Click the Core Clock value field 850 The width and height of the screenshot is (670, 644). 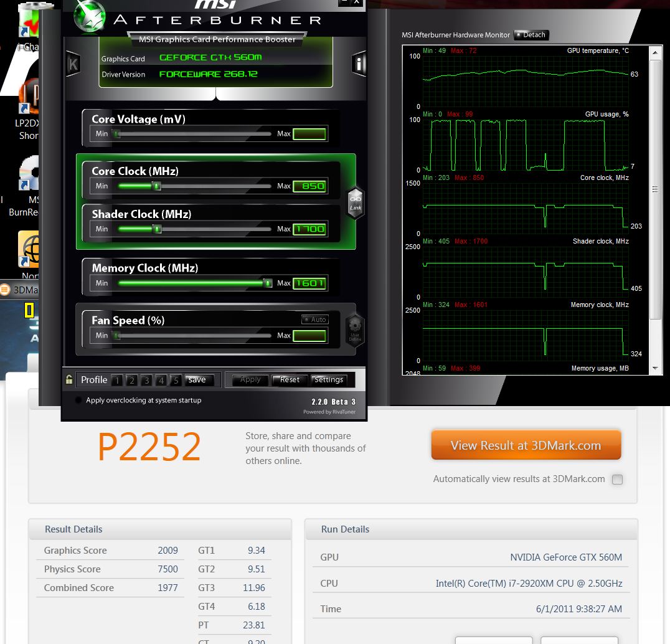(310, 186)
